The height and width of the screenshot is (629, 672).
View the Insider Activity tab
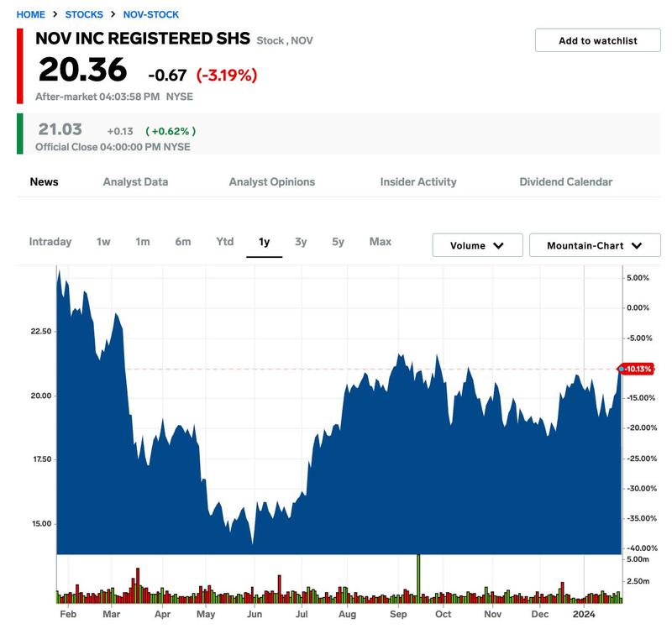point(418,181)
